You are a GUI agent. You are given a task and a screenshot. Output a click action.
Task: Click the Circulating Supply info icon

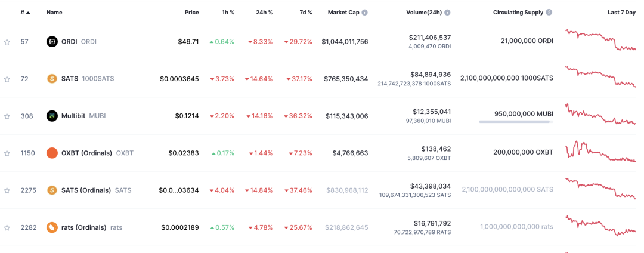549,12
